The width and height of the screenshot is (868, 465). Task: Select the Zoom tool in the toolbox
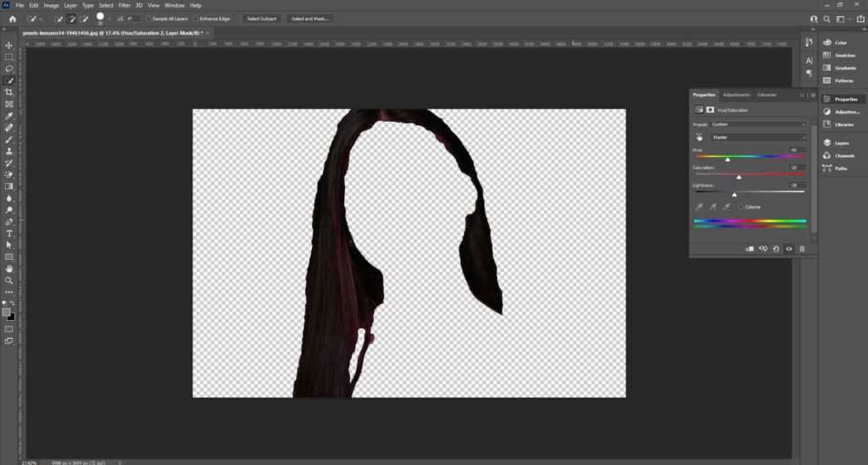pyautogui.click(x=8, y=280)
